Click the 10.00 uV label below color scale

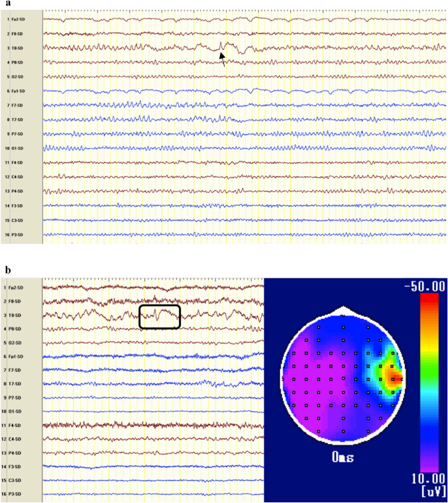point(428,485)
